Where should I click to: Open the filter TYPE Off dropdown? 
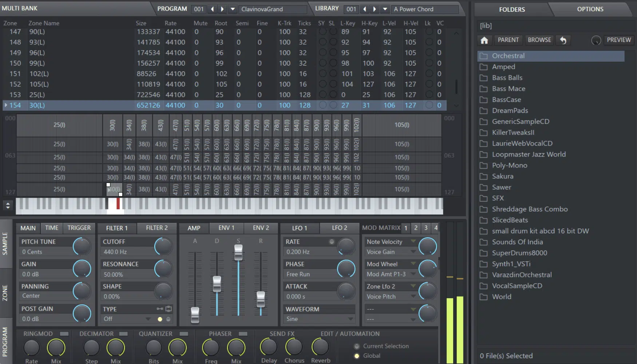148,319
